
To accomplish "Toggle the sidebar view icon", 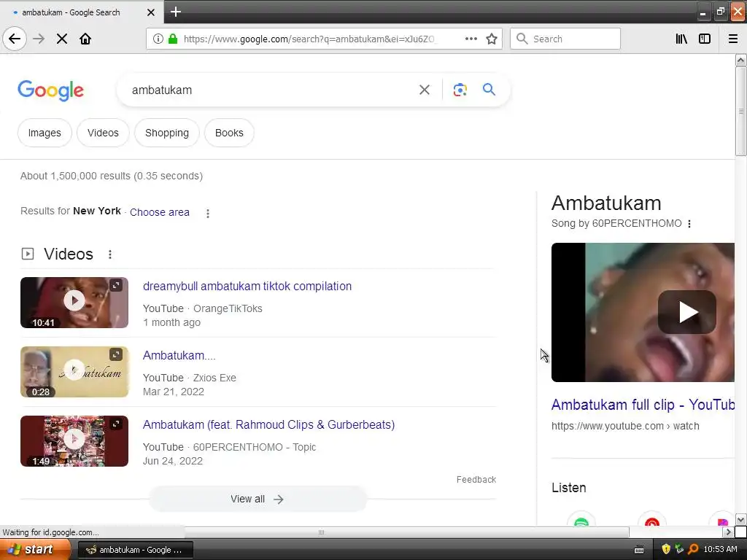I will 705,39.
